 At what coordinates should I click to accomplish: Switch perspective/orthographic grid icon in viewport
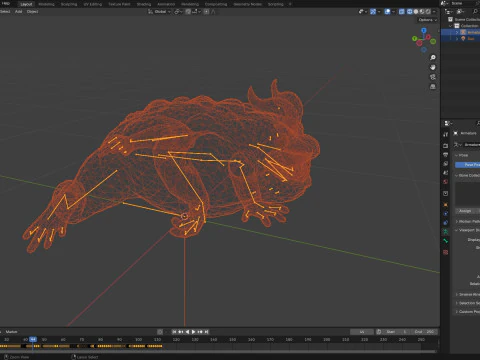coord(433,87)
